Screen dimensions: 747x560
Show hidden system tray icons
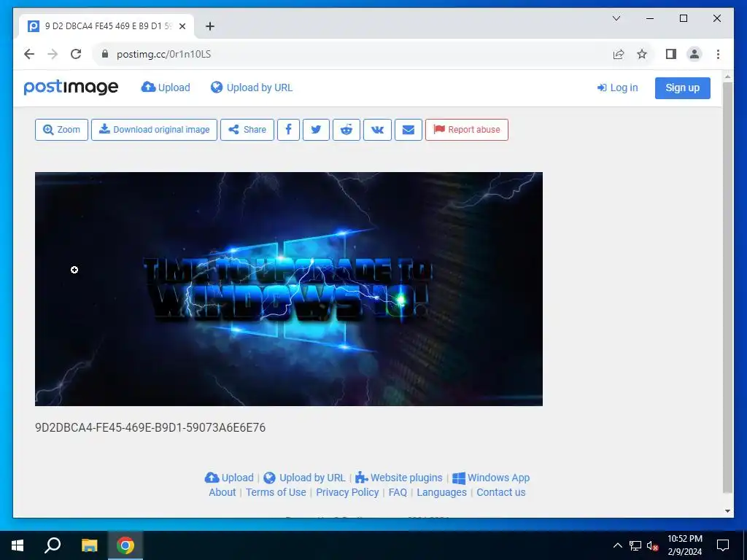(617, 545)
